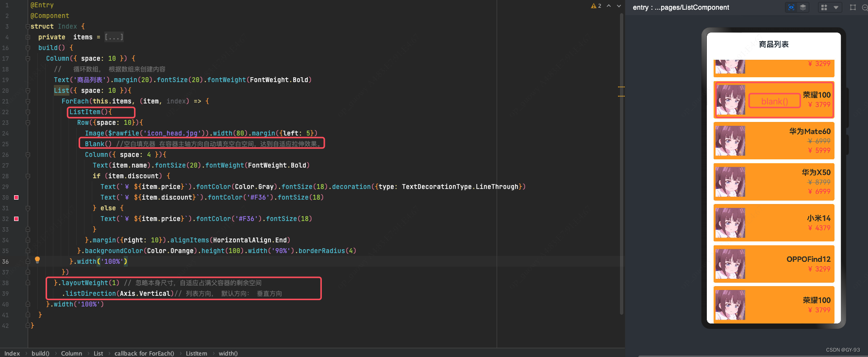
Task: Select Index in the breadcrumb bar
Action: click(12, 353)
